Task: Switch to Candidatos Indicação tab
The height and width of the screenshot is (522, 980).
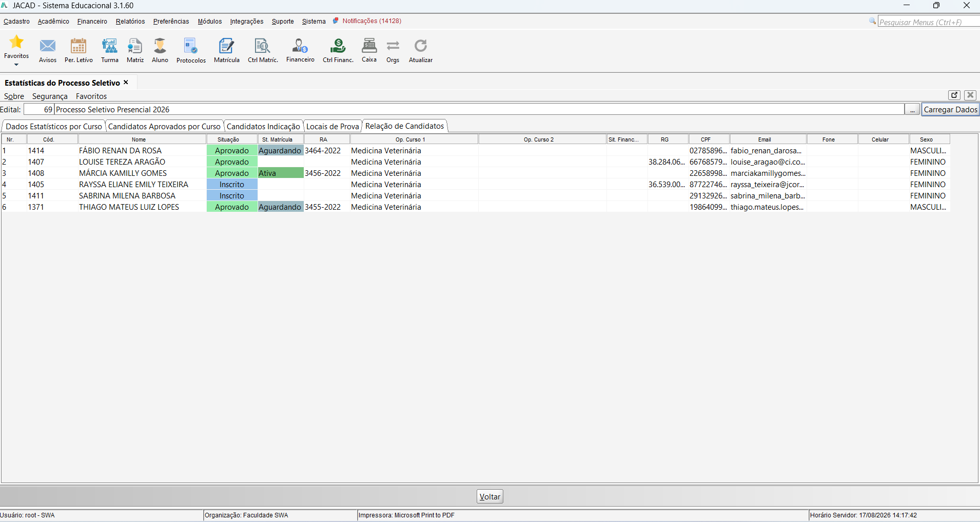Action: pos(263,127)
